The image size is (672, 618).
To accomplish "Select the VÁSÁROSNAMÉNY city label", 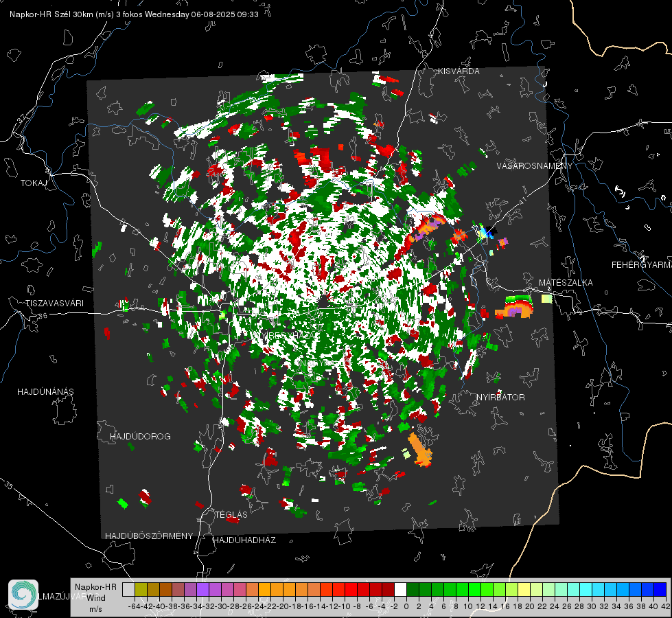I will tap(535, 166).
